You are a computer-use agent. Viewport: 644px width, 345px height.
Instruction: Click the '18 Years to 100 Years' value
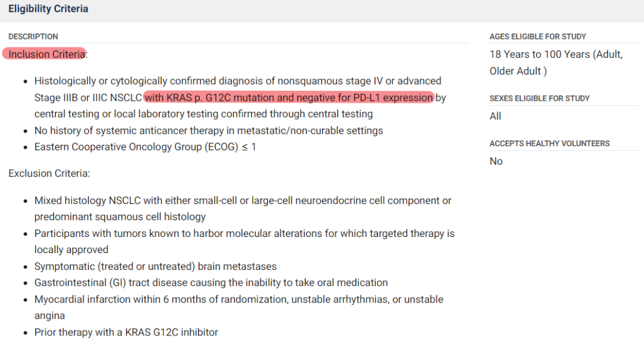click(556, 54)
